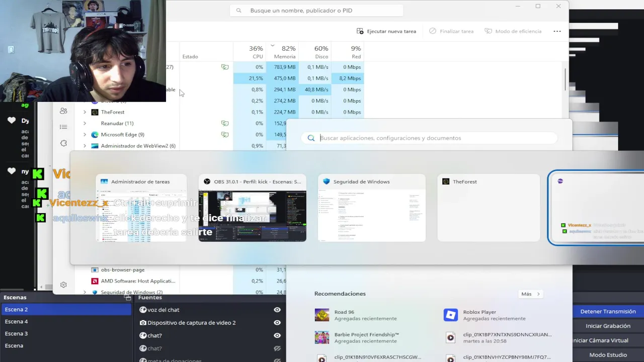Click the efficiency leaf icon on Reanudar row
The height and width of the screenshot is (362, 644).
point(225,123)
